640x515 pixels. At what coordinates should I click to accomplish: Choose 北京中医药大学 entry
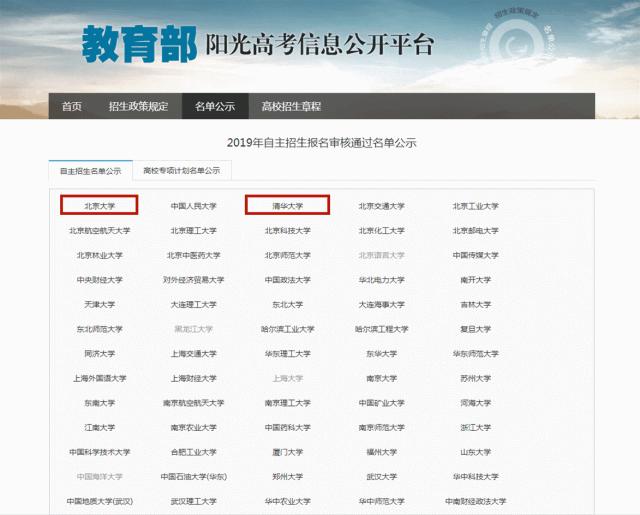(x=193, y=255)
